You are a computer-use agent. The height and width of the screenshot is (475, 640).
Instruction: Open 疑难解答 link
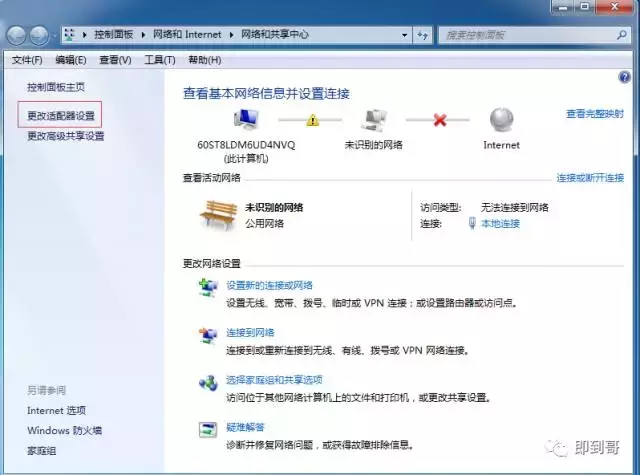245,427
